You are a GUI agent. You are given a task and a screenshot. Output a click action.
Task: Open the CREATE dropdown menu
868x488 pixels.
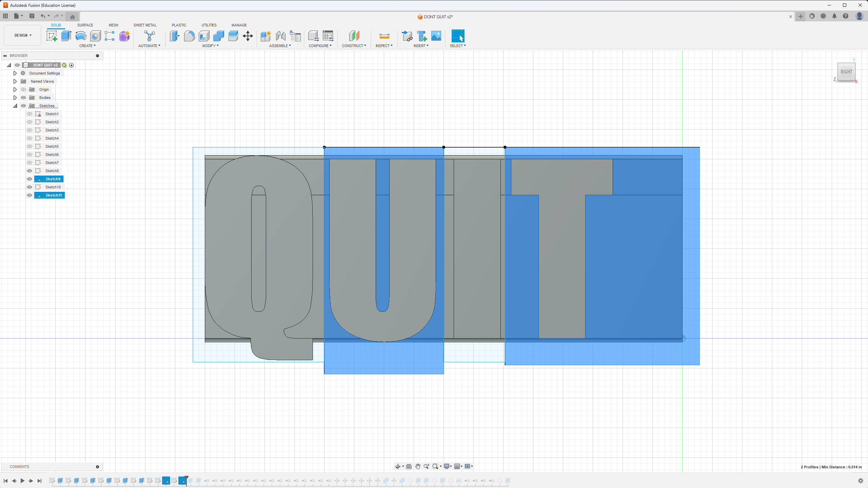[87, 46]
